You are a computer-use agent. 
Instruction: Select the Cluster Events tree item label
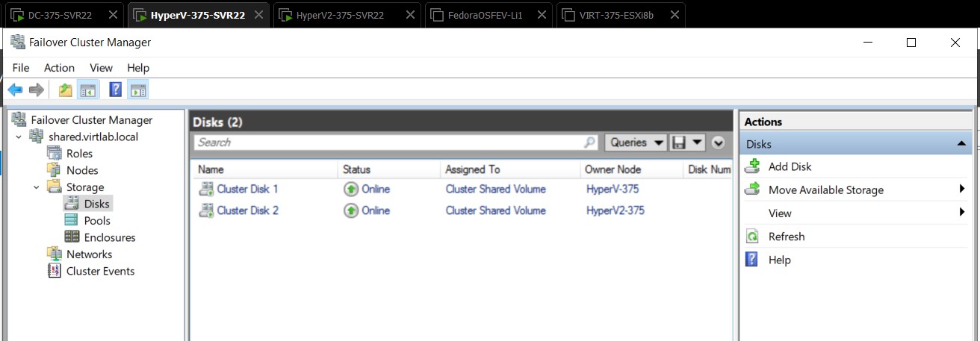point(100,271)
